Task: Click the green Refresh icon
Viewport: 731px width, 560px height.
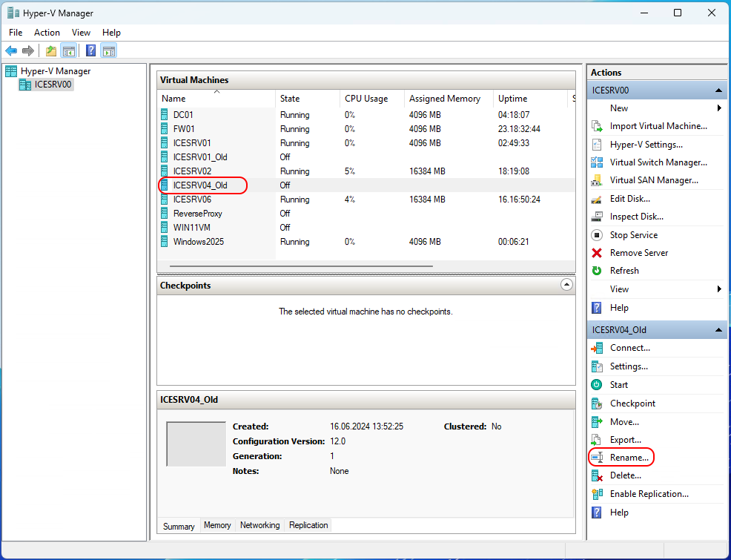Action: (597, 271)
